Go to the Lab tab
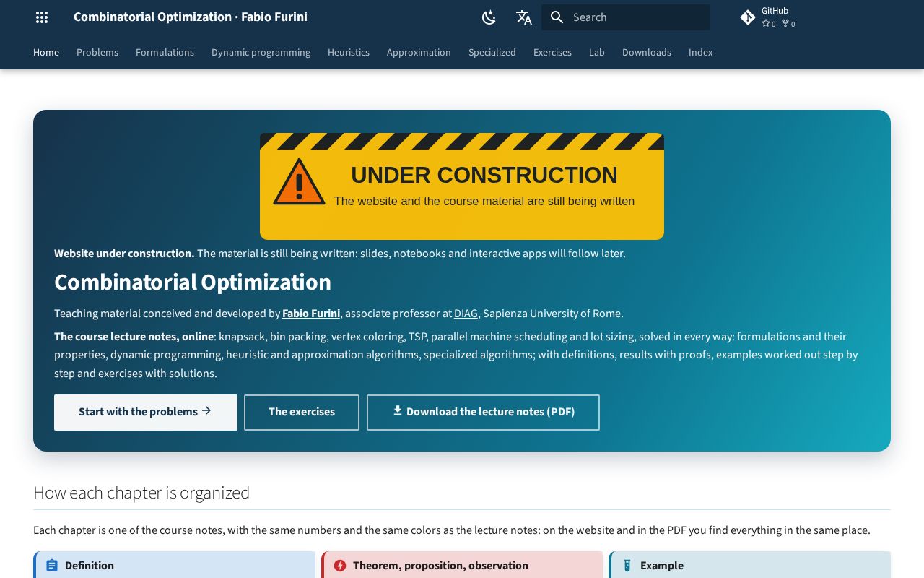 [597, 53]
